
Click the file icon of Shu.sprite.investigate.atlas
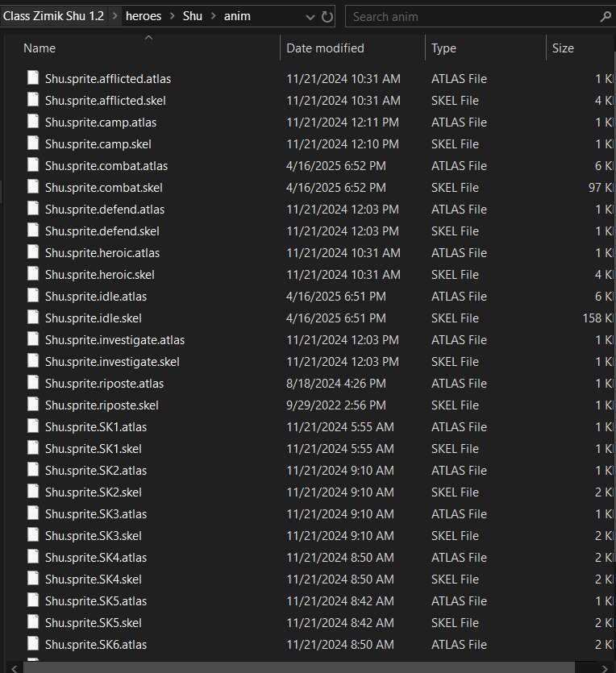[33, 339]
